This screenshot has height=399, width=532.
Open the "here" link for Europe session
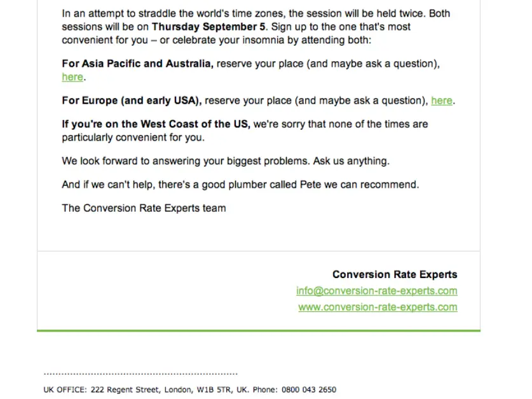[442, 101]
